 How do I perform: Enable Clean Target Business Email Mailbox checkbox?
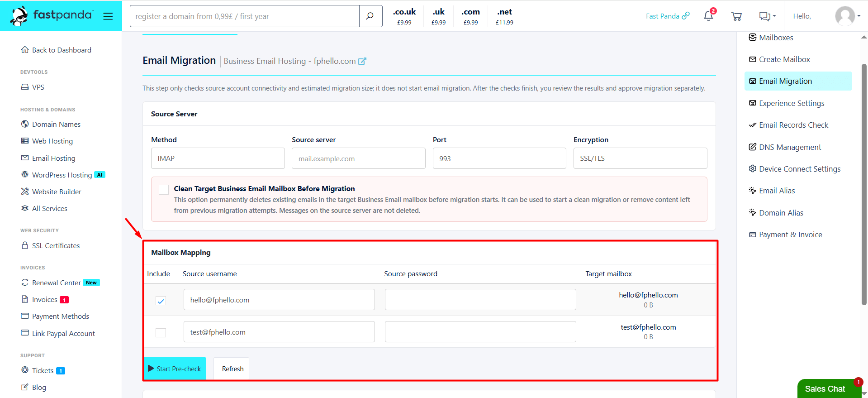[x=164, y=189]
